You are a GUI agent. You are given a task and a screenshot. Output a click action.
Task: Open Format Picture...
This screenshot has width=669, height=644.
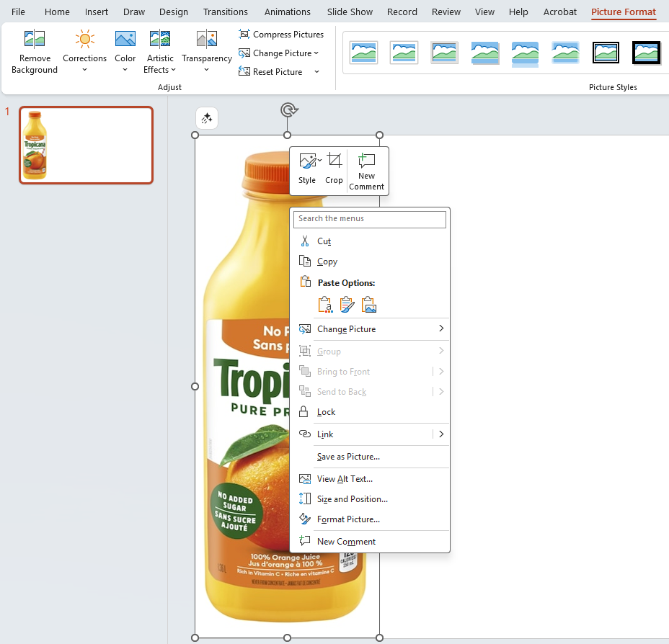[370, 519]
